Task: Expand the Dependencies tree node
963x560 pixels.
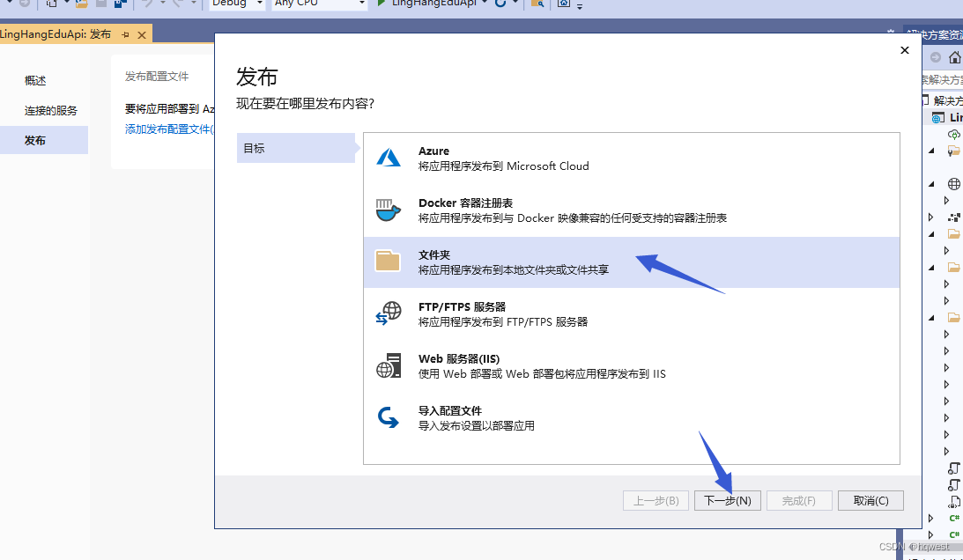Action: pos(931,217)
